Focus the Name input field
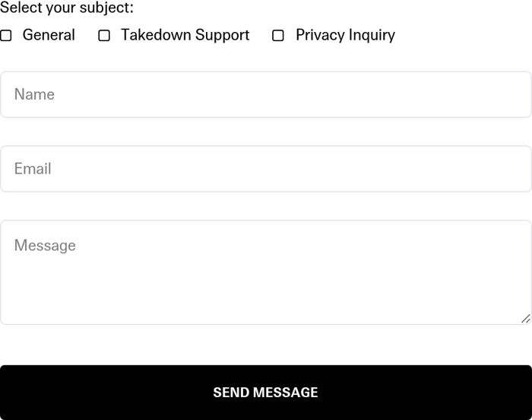Image resolution: width=532 pixels, height=420 pixels. [266, 94]
